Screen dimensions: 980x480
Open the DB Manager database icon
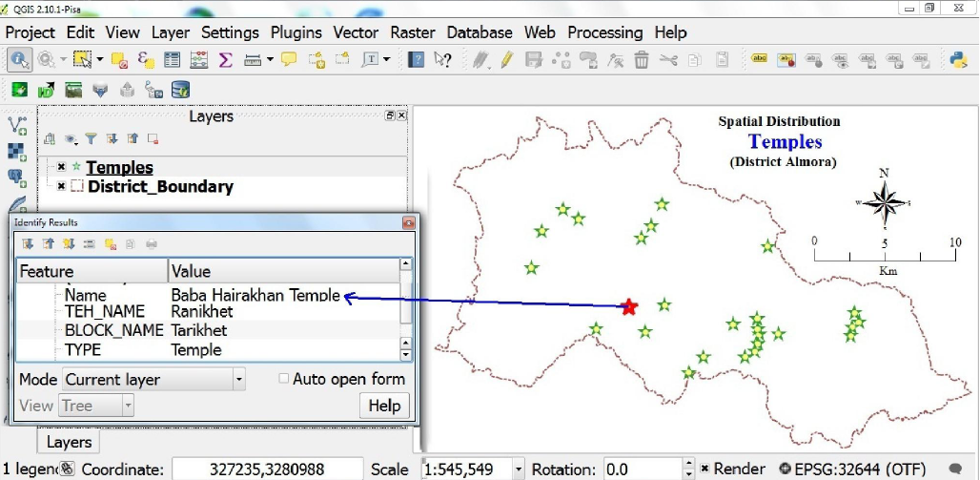pos(180,90)
